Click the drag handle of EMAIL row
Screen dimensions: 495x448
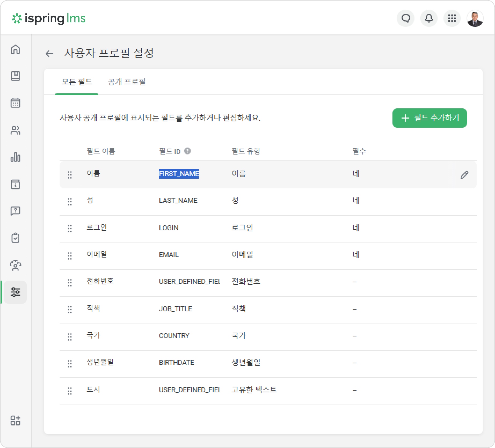click(70, 256)
